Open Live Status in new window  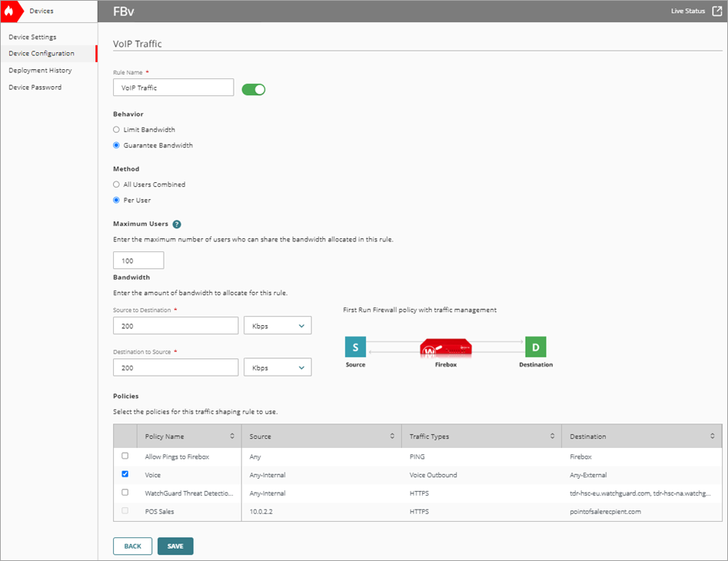(717, 11)
